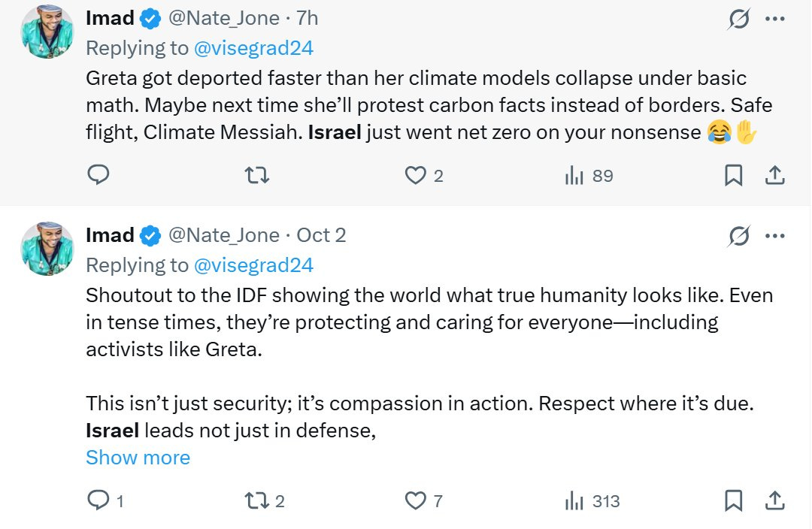
Task: Like the tweet with 2 likes
Action: 416,176
